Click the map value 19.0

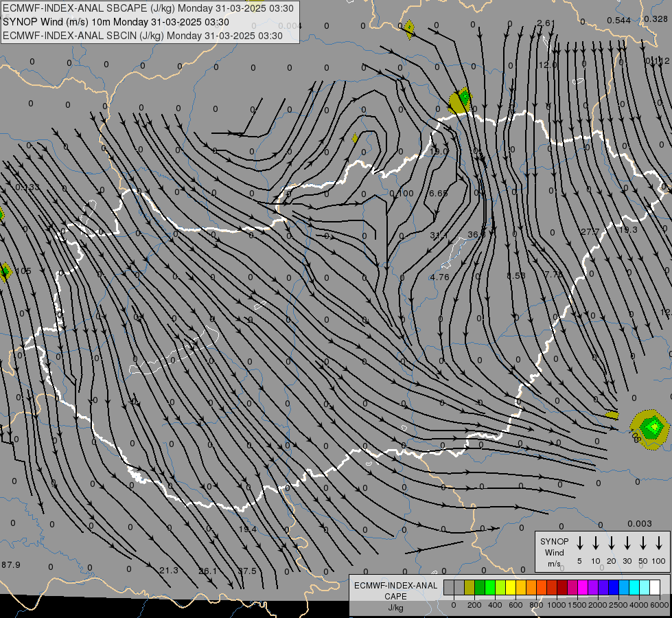(x=439, y=151)
